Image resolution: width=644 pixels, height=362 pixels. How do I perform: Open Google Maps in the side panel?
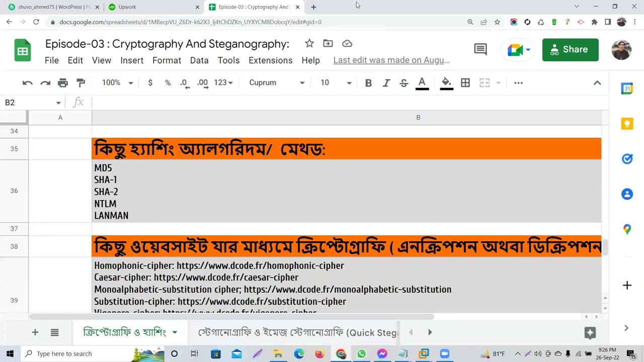click(627, 229)
